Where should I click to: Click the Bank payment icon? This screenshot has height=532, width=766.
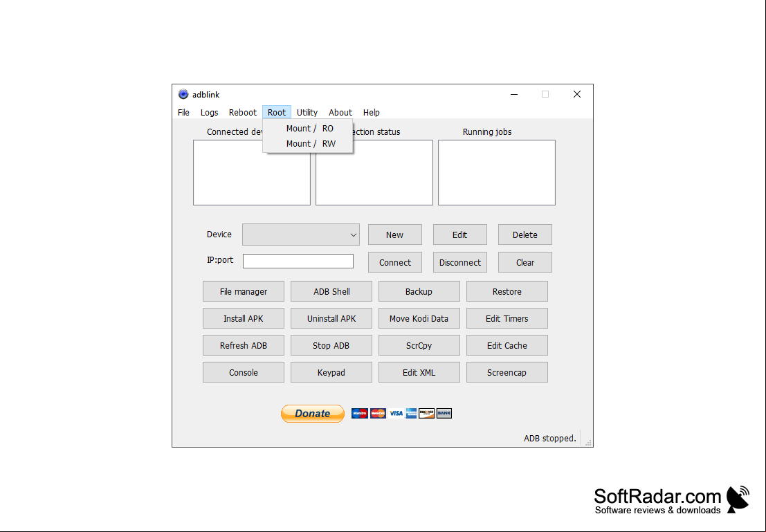click(444, 413)
